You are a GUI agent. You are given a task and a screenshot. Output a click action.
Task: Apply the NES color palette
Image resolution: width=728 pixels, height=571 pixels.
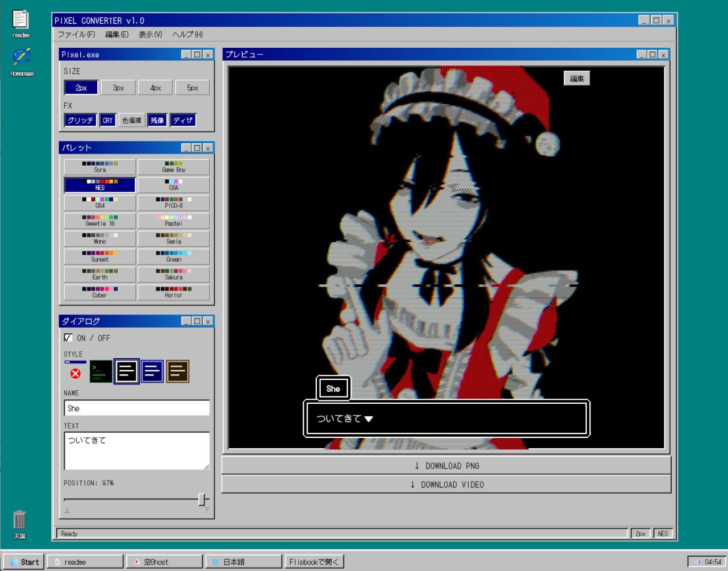[x=100, y=185]
